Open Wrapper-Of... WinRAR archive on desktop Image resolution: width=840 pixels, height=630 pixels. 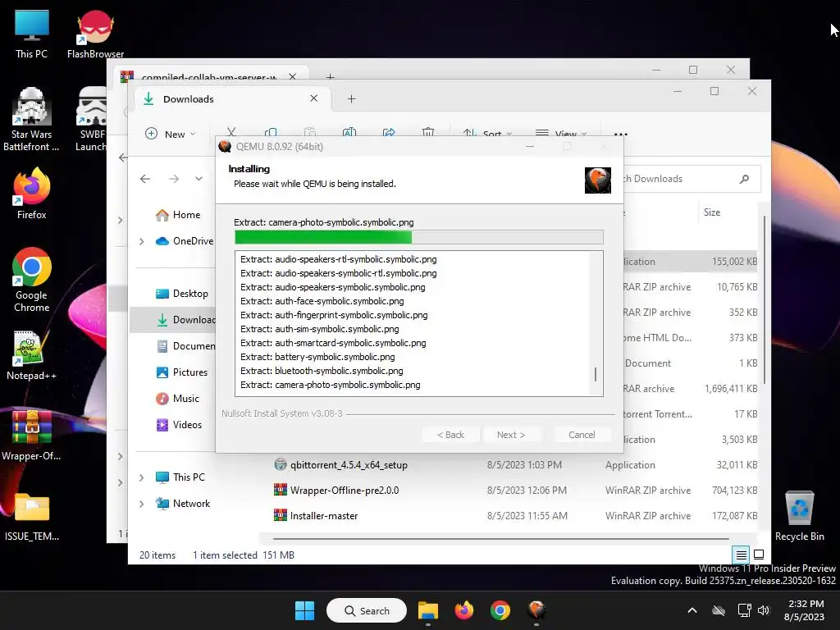(32, 435)
